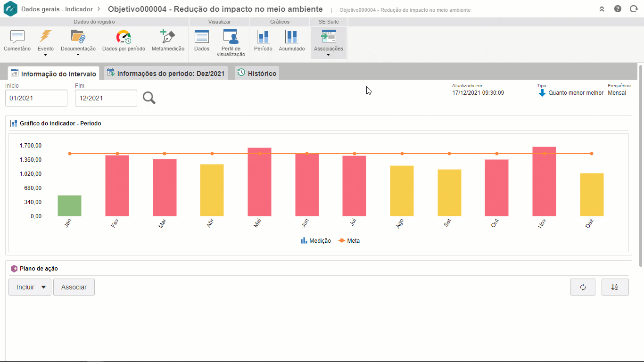Click the yellow Set bar
Screen dimensions: 644x362
pyautogui.click(x=449, y=193)
